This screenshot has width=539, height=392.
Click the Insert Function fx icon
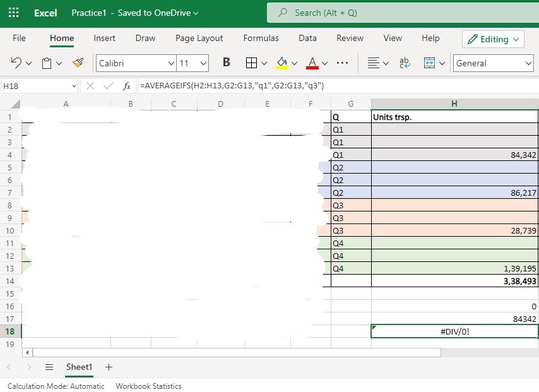tap(127, 86)
